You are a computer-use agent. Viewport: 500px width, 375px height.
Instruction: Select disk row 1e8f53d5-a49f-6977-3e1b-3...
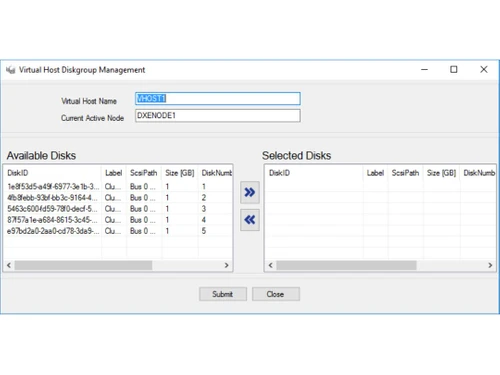click(x=118, y=186)
